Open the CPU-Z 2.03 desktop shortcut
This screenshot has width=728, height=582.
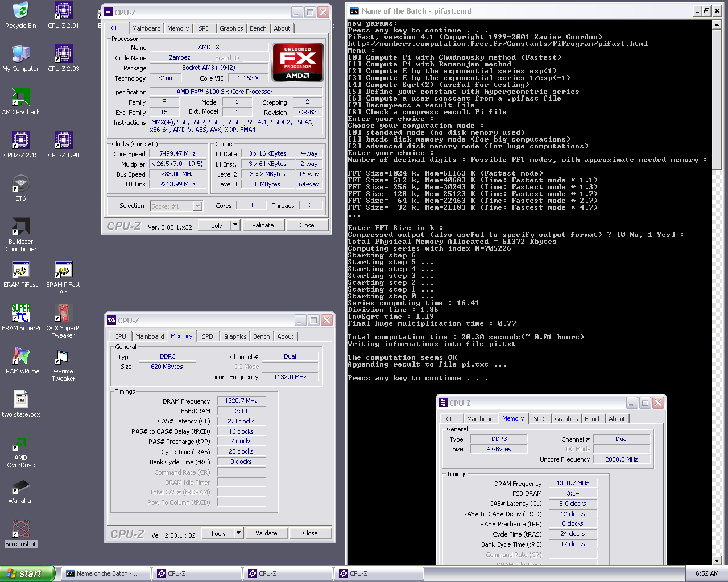(63, 59)
